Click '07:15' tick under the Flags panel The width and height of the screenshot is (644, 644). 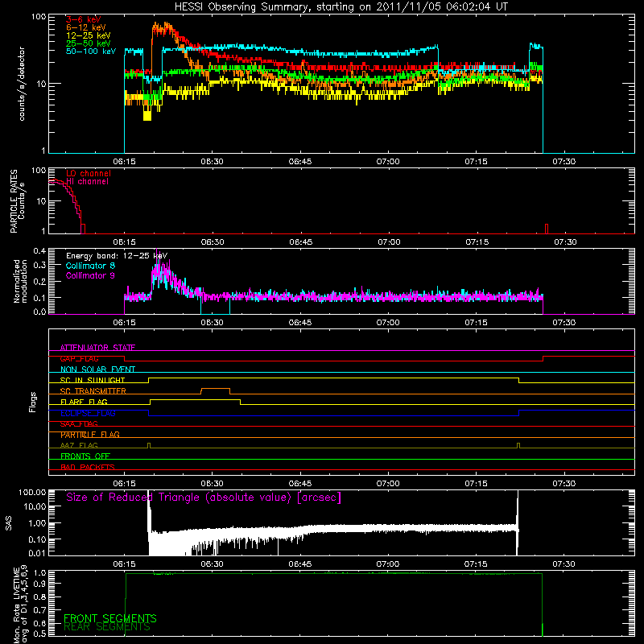[476, 484]
